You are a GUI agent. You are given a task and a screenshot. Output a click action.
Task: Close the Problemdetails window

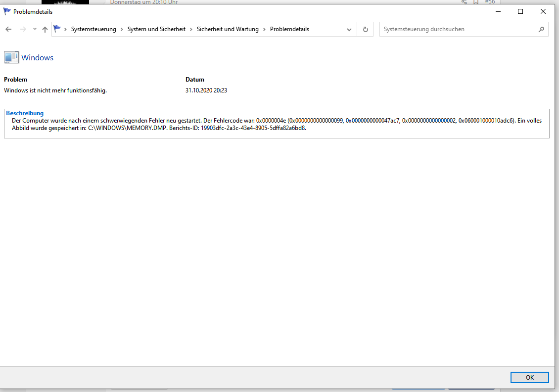543,11
